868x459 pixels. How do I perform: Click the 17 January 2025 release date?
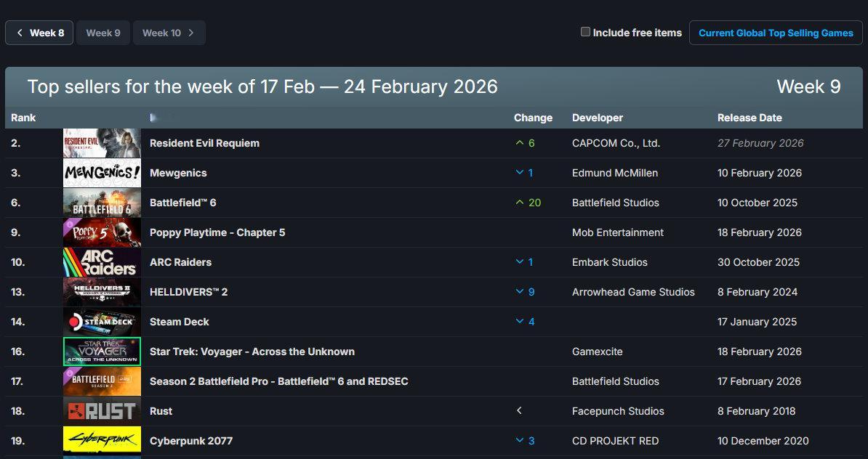[x=757, y=322]
